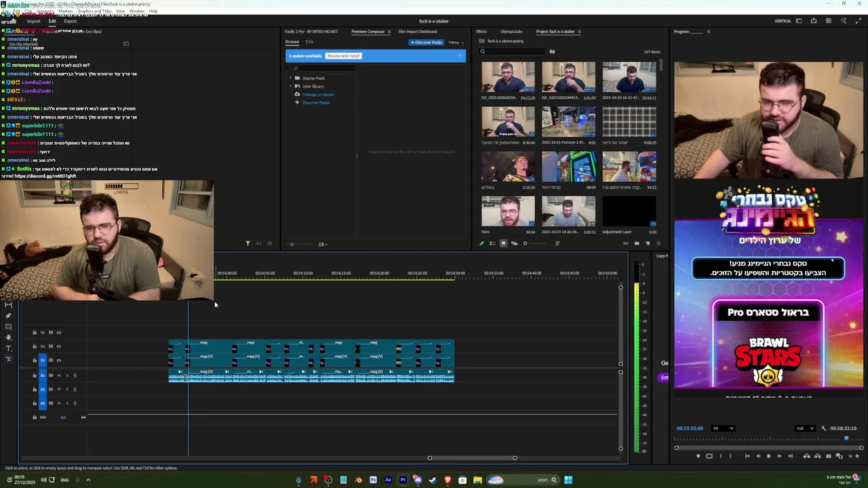Toggle A3 track targeting button
The image size is (868, 488).
(42, 403)
